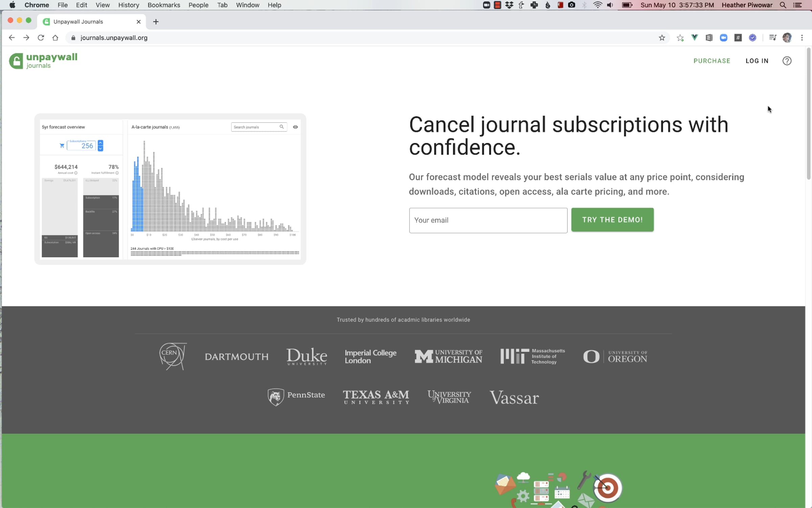Image resolution: width=812 pixels, height=508 pixels.
Task: Open a new tab with the plus button
Action: [156, 22]
